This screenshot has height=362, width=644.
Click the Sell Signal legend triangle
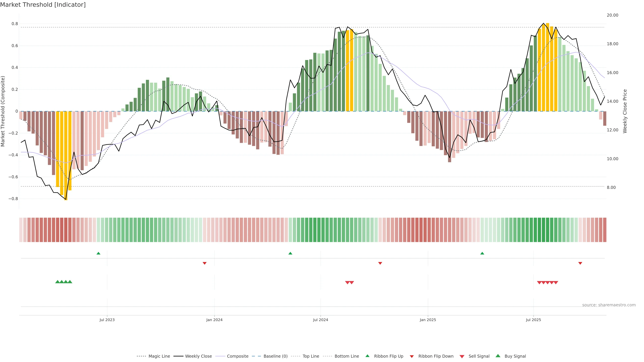462,356
